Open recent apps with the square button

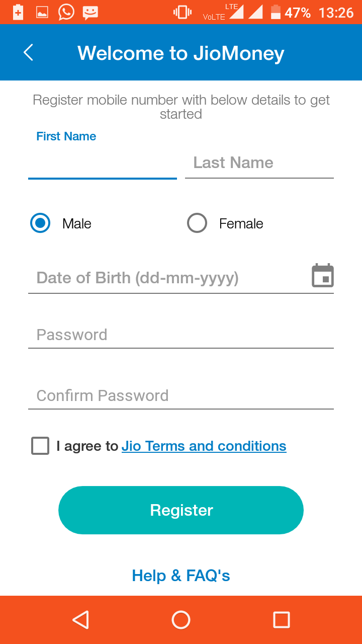coord(282,620)
